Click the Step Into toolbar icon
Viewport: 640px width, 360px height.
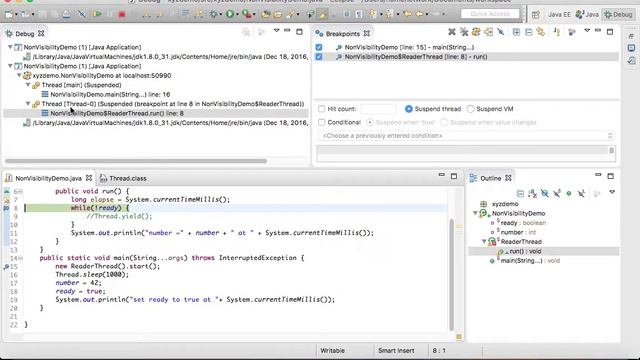pos(146,15)
